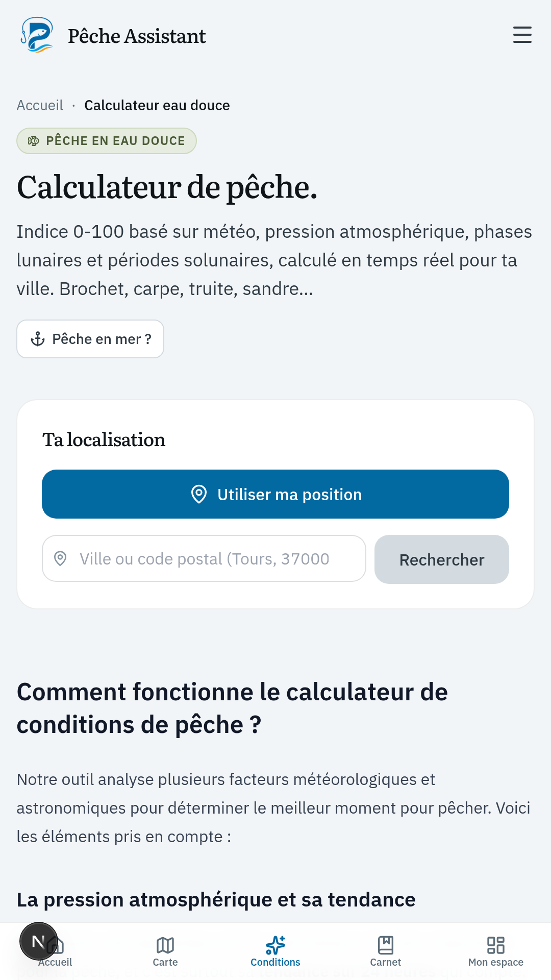The image size is (551, 980).
Task: Click the Pêche Assistant fish logo
Action: coord(37,35)
